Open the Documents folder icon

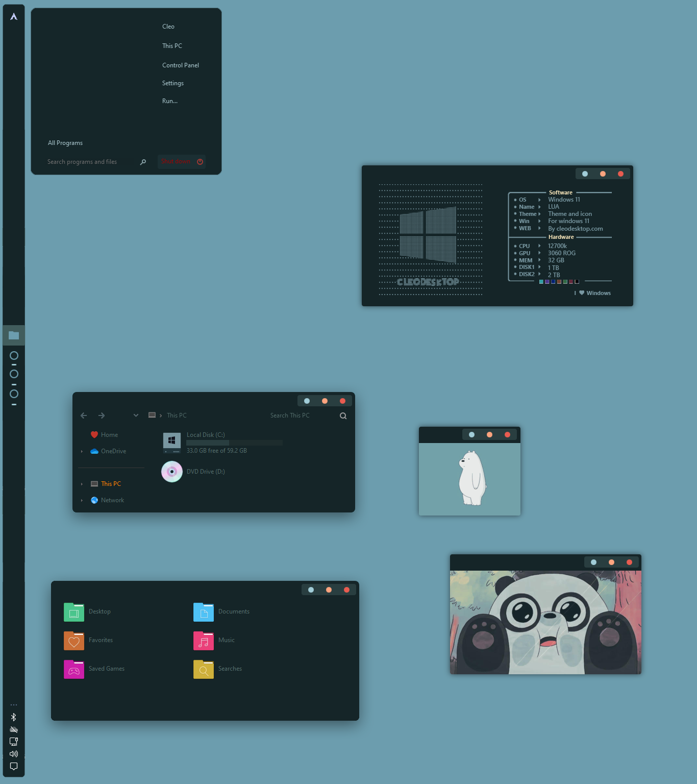click(x=204, y=611)
